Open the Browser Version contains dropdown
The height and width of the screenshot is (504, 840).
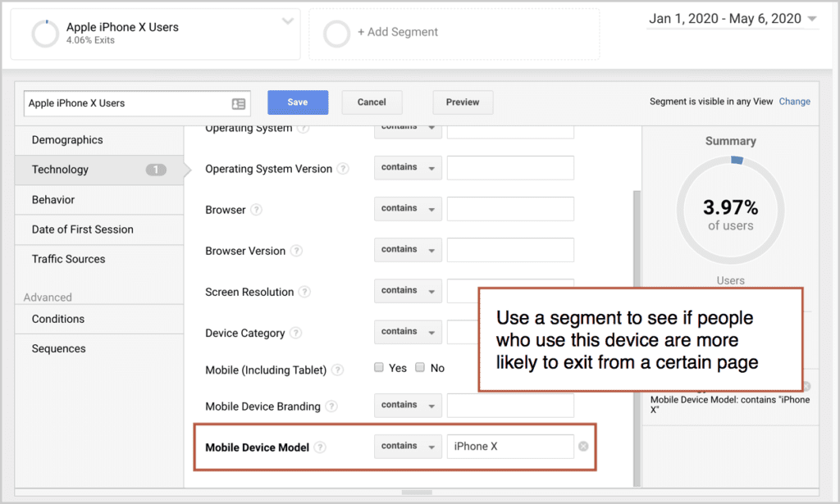pos(408,250)
